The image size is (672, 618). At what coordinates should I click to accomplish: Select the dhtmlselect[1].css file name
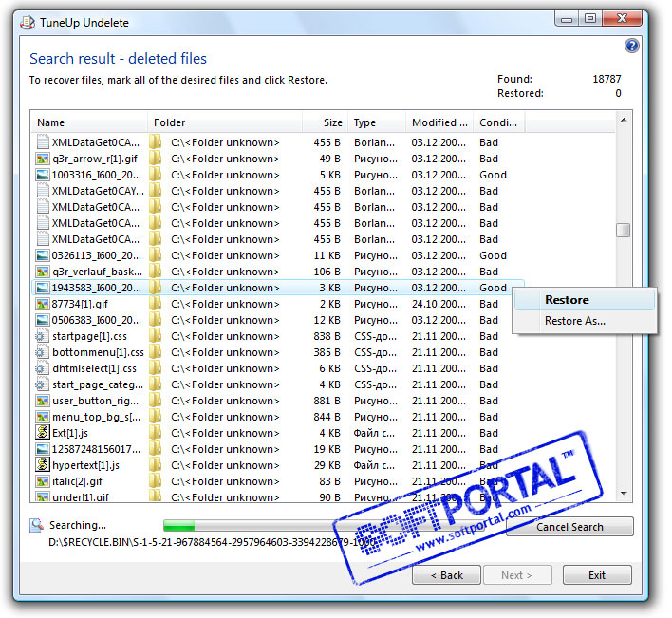(94, 368)
